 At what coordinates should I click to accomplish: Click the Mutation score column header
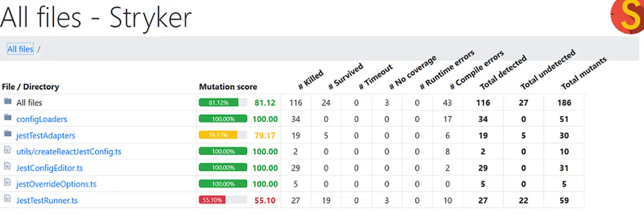click(228, 87)
